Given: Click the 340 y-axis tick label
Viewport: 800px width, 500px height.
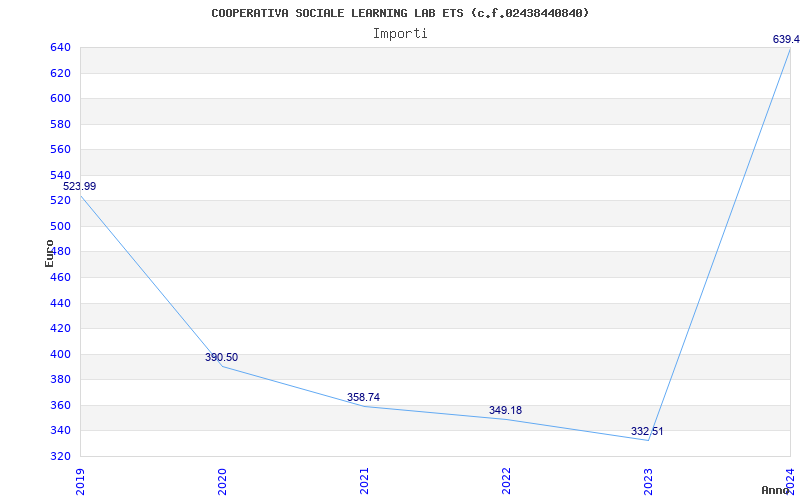Looking at the screenshot, I should pyautogui.click(x=60, y=431).
